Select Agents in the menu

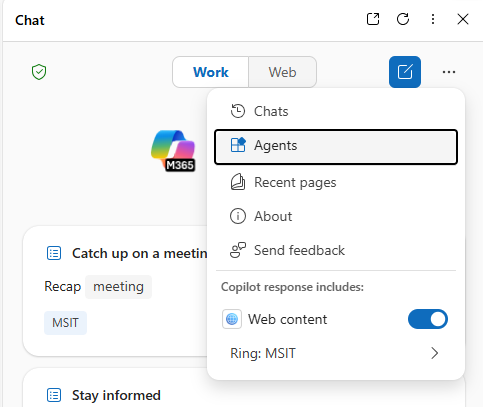336,147
